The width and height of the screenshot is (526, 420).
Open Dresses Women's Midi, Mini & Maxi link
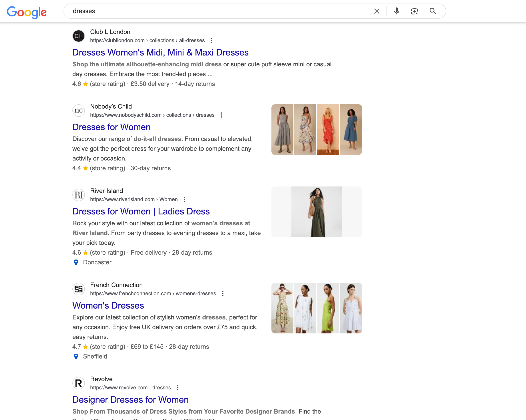tap(160, 53)
